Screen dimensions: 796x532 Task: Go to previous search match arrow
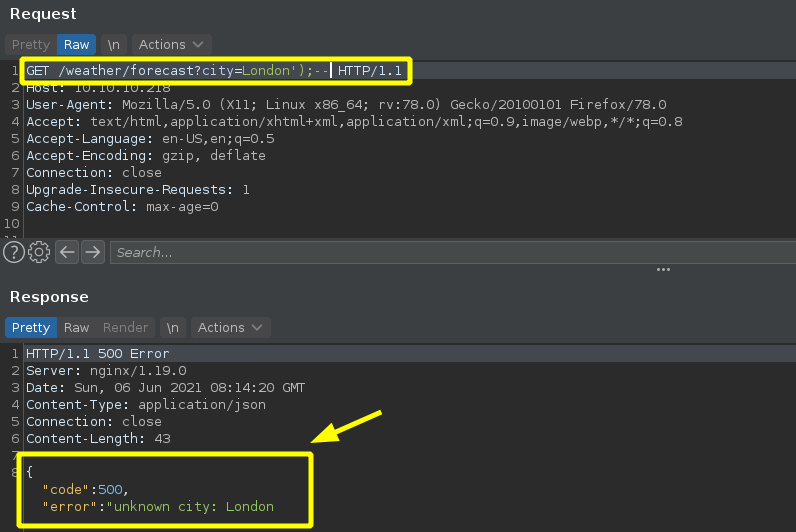(x=67, y=252)
